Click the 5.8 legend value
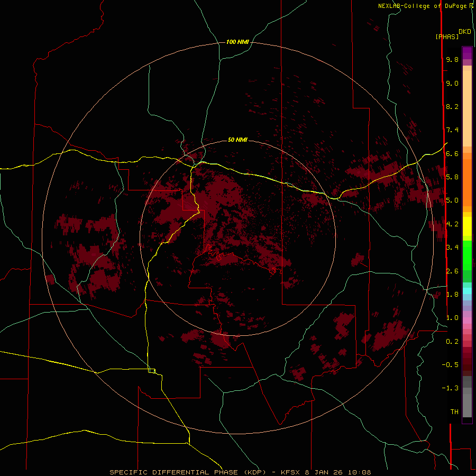The width and height of the screenshot is (476, 476). (x=452, y=177)
